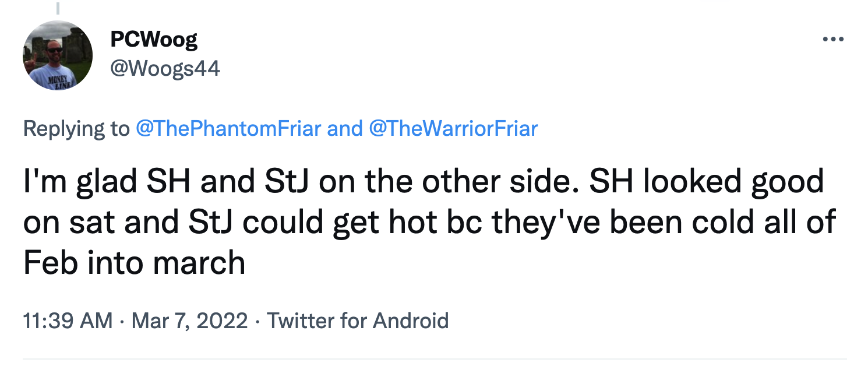Open the @ThePhantomFriar mention

point(228,128)
